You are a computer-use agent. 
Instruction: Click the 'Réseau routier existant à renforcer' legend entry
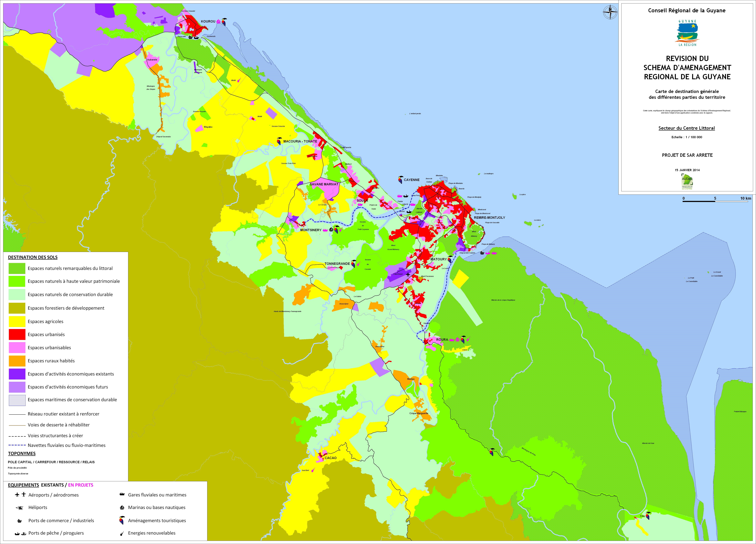click(x=54, y=414)
